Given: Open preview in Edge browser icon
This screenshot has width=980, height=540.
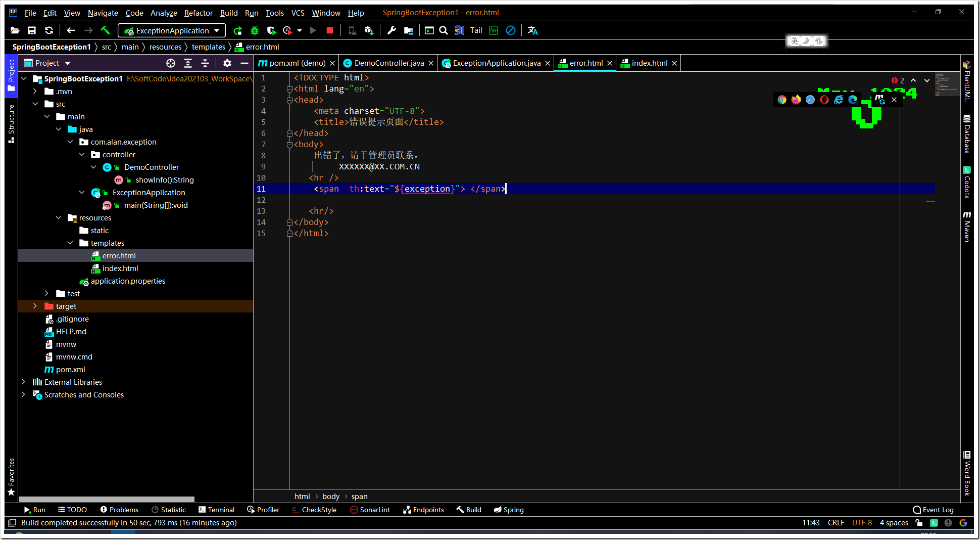Looking at the screenshot, I should 853,100.
